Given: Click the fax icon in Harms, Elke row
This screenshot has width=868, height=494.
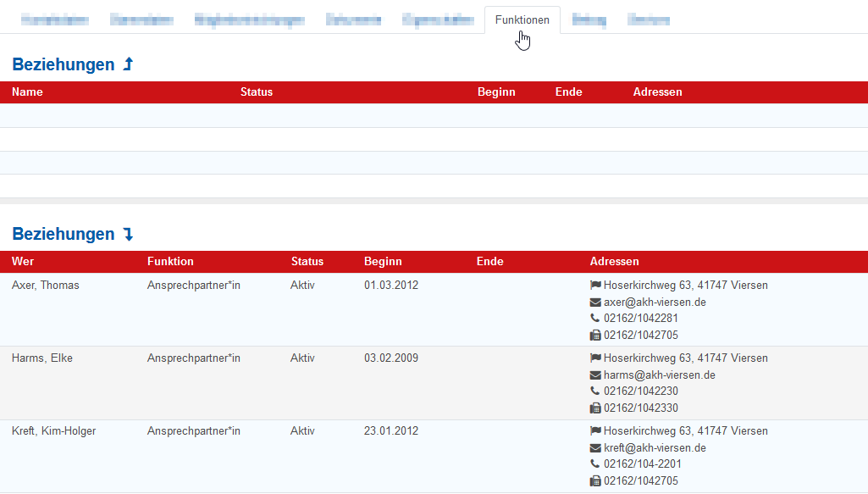Looking at the screenshot, I should [595, 408].
